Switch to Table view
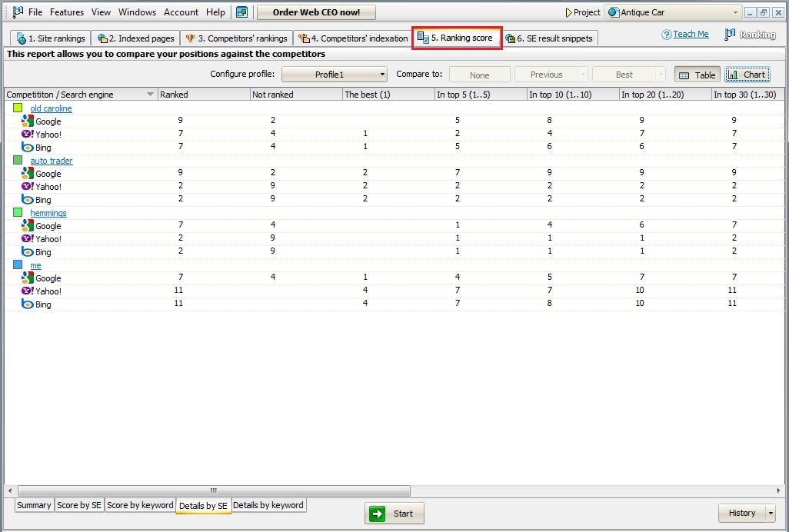The image size is (789, 532). pyautogui.click(x=697, y=75)
